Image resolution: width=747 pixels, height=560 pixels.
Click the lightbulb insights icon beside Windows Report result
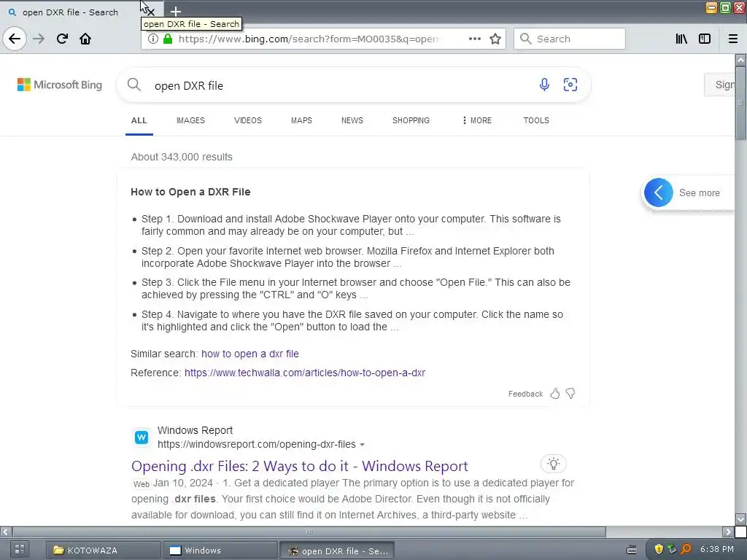pyautogui.click(x=554, y=463)
